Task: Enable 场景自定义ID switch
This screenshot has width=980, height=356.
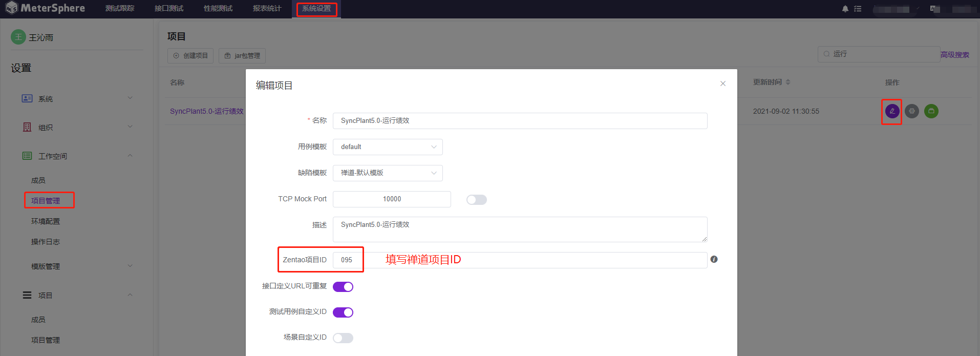Action: 343,338
